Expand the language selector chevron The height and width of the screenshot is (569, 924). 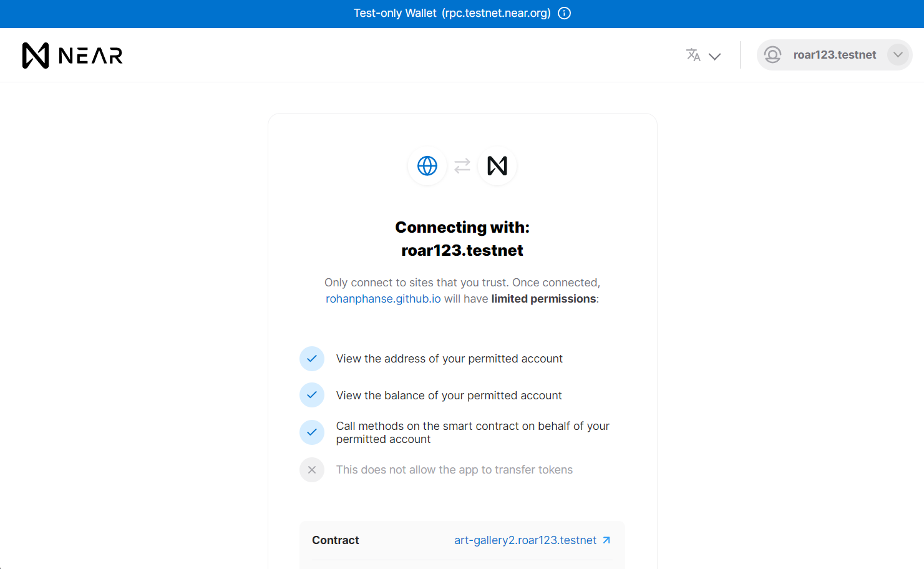pyautogui.click(x=715, y=56)
